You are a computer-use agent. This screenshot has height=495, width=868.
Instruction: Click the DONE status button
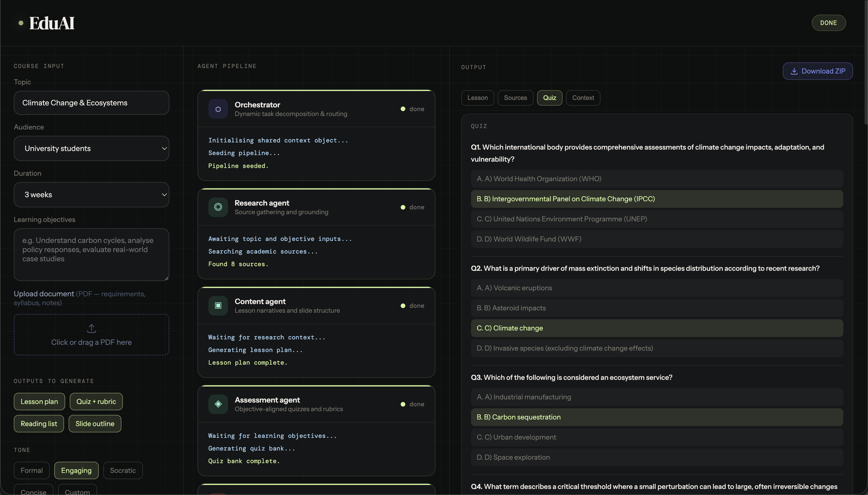[828, 23]
